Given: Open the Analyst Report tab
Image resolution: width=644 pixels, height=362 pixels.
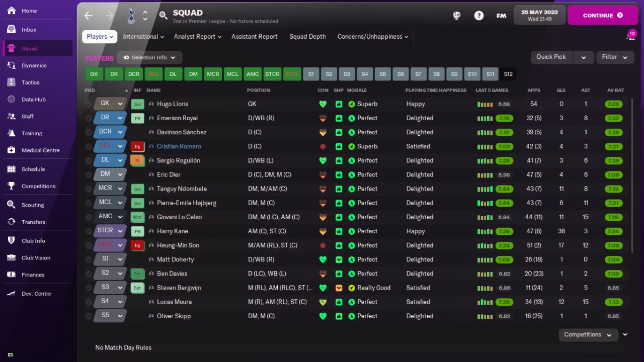Looking at the screenshot, I should pyautogui.click(x=198, y=37).
